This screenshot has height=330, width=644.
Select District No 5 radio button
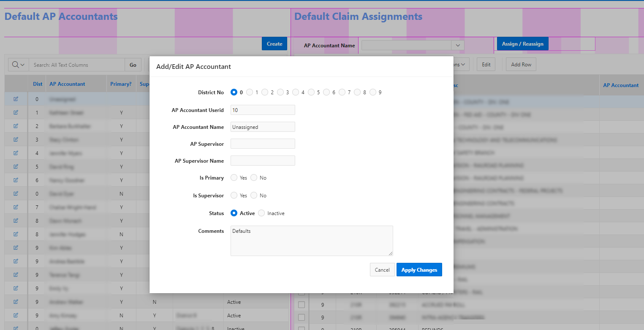311,92
